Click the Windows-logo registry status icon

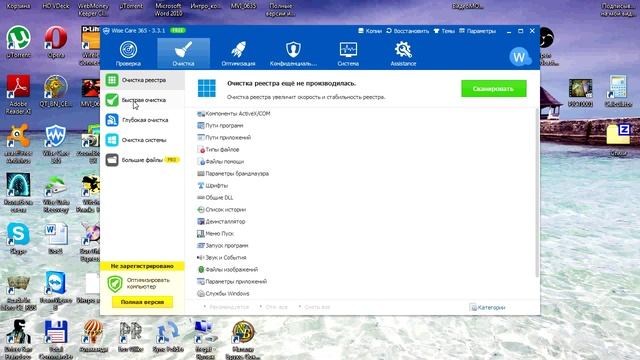(x=207, y=88)
